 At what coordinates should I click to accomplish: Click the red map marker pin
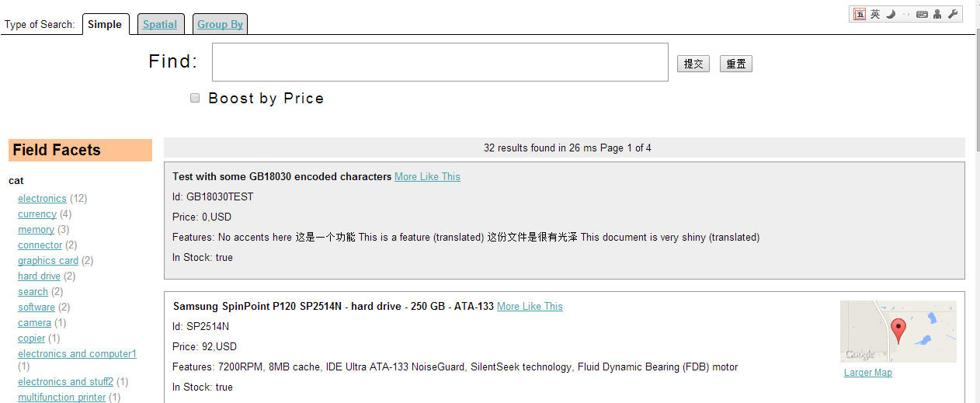898,332
